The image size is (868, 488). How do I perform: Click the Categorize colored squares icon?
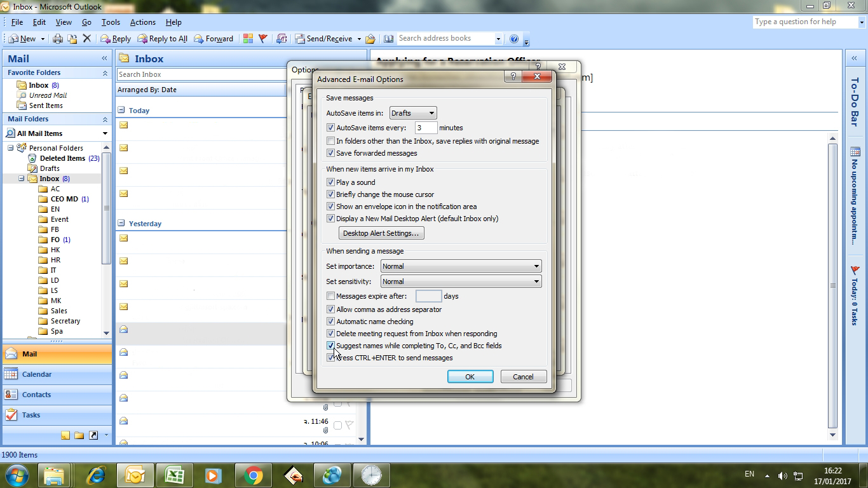(x=248, y=38)
